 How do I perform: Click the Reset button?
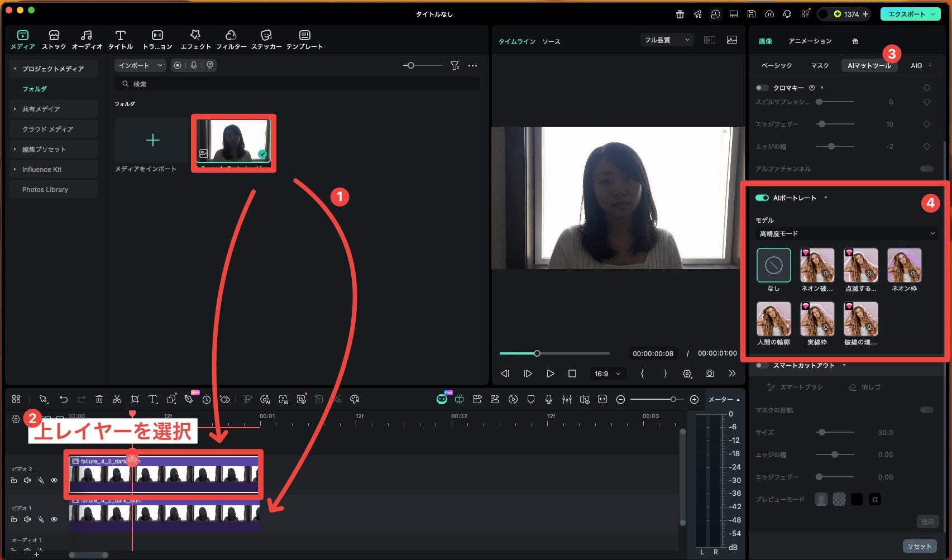[919, 546]
